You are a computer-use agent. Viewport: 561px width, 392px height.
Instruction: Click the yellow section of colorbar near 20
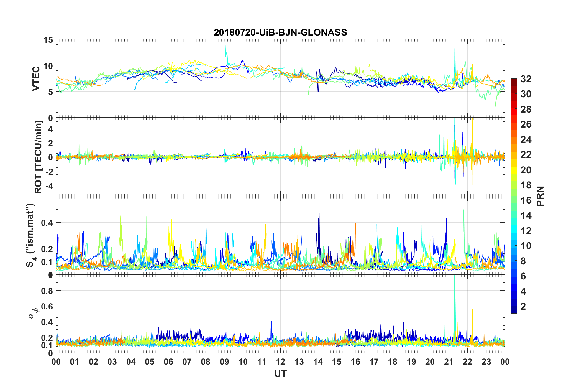click(514, 170)
